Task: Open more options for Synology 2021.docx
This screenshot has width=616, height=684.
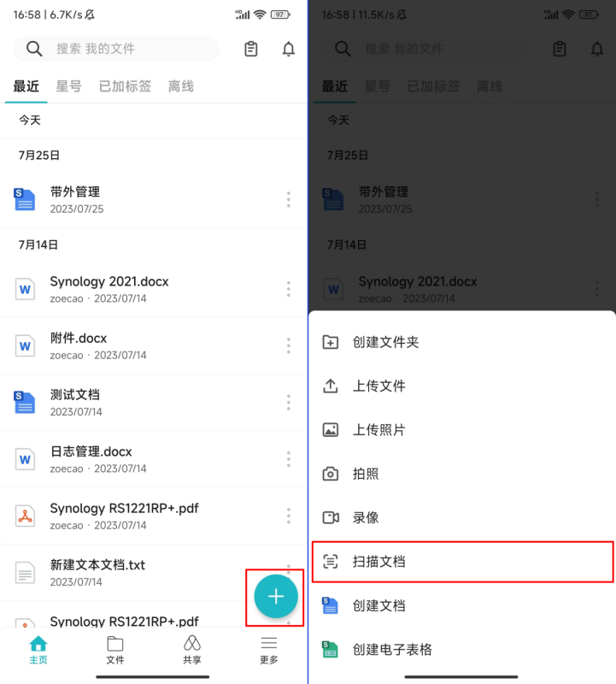Action: click(288, 289)
